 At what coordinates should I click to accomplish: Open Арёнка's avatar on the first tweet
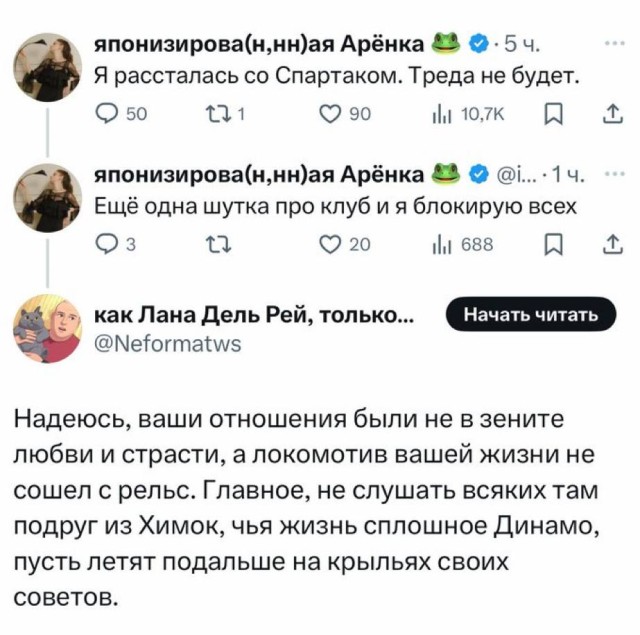click(48, 67)
